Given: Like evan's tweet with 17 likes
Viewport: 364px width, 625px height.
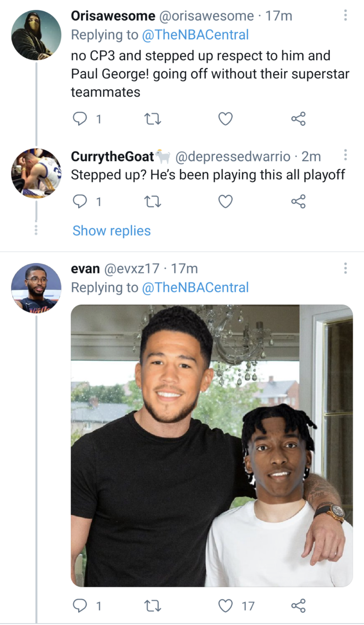Looking at the screenshot, I should tap(226, 606).
